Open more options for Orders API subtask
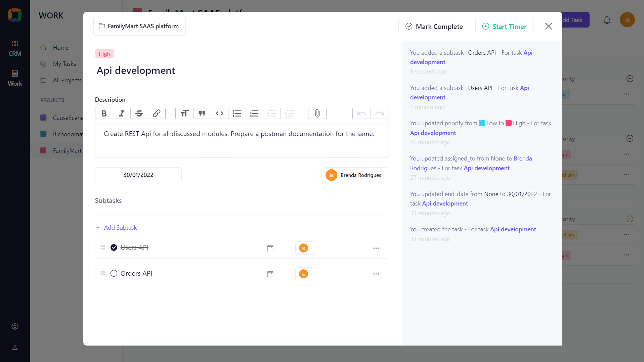 [x=376, y=274]
